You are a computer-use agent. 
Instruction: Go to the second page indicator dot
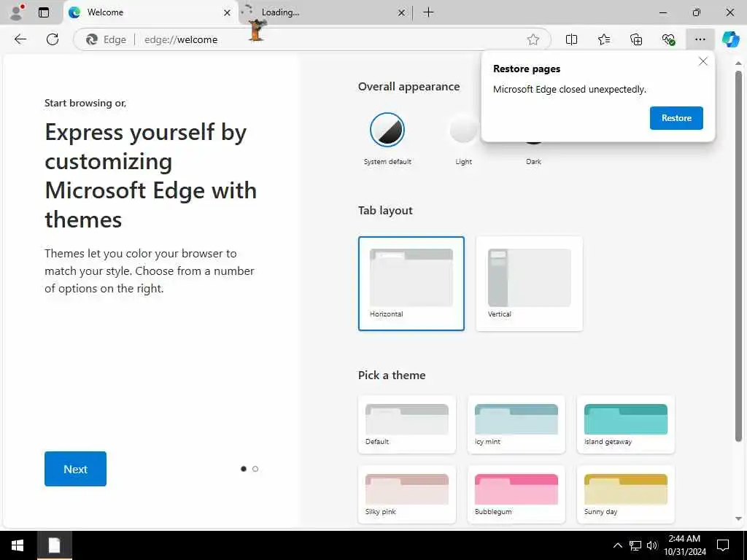pos(255,469)
